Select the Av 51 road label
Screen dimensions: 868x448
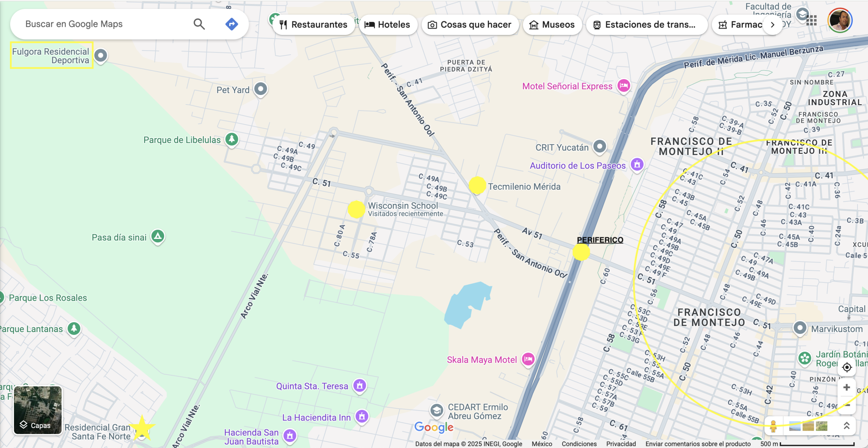(532, 233)
